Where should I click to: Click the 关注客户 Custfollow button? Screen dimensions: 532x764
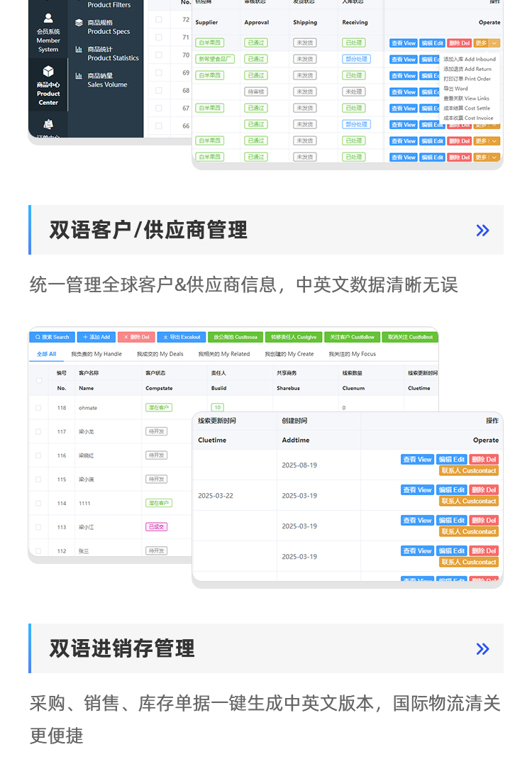click(x=352, y=337)
